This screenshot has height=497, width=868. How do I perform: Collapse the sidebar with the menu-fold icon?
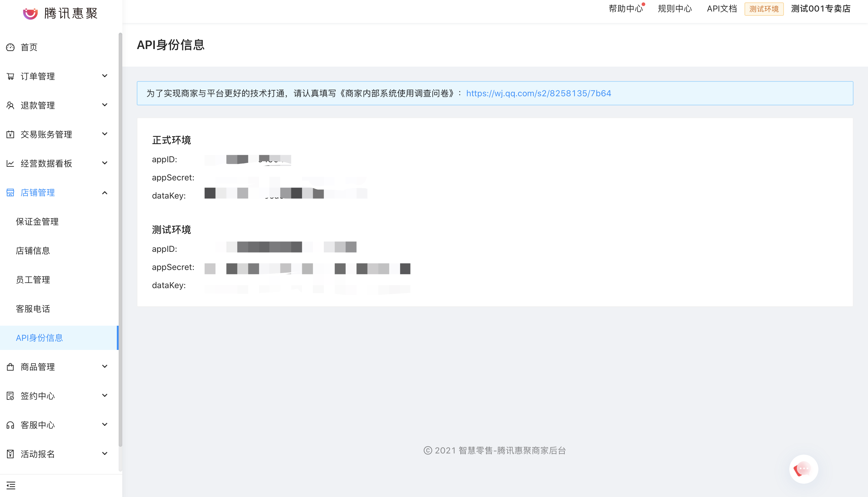(x=11, y=485)
